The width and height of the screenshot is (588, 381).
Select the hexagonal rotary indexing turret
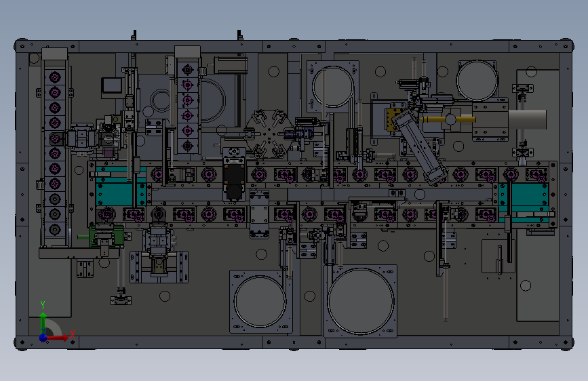pos(269,134)
